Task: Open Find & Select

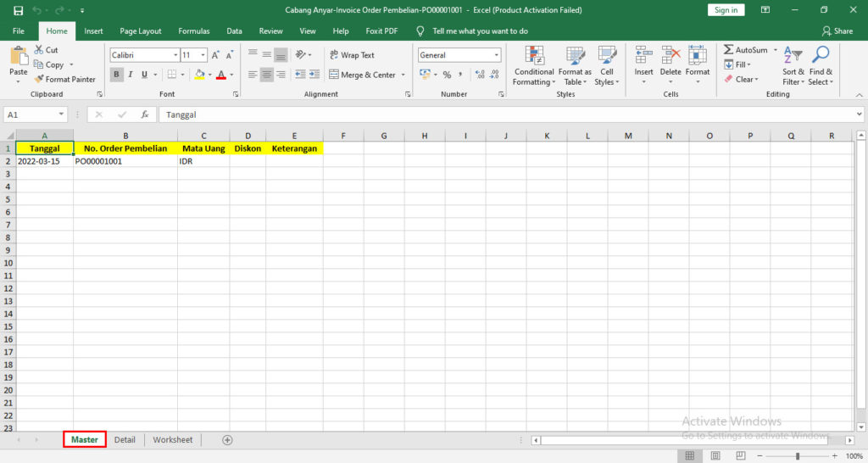Action: [x=821, y=66]
